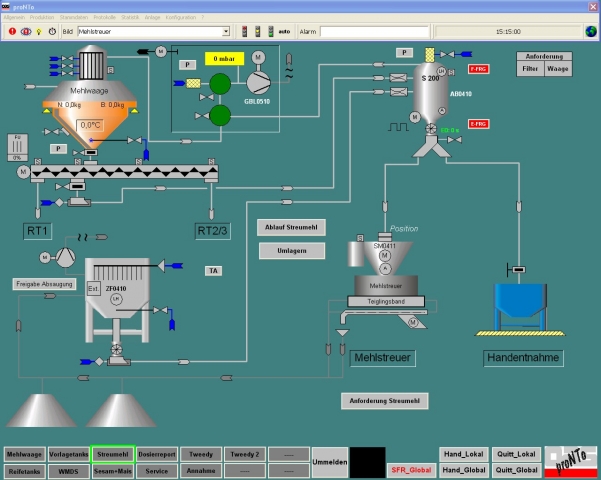Click the Teiglingsband conveyor
Viewport: 601px width, 480px height.
click(x=386, y=301)
